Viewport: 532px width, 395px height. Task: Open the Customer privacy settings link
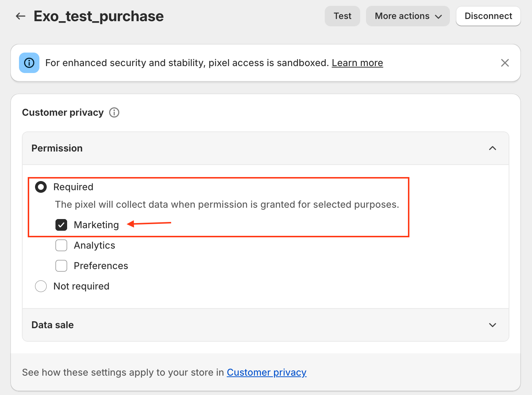(x=266, y=372)
